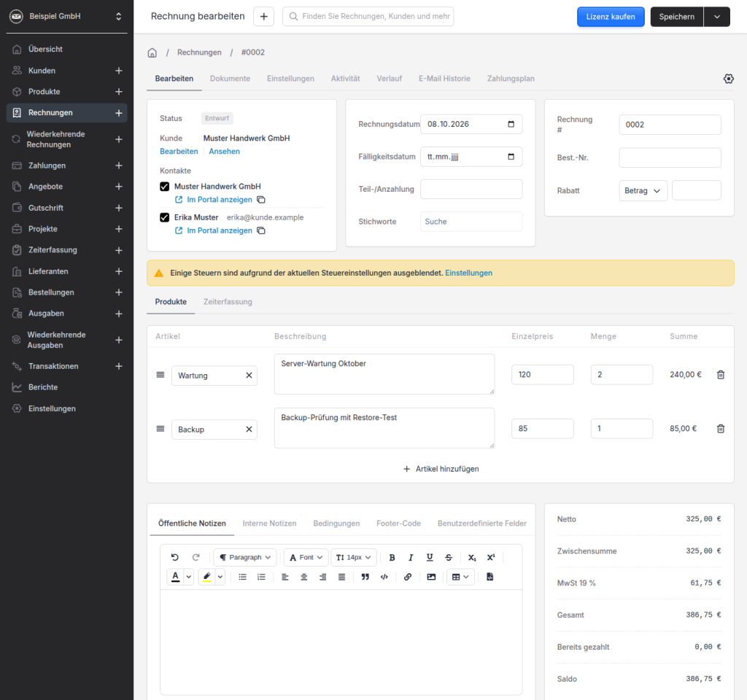
Task: Toggle bold formatting in notes editor
Action: (392, 557)
